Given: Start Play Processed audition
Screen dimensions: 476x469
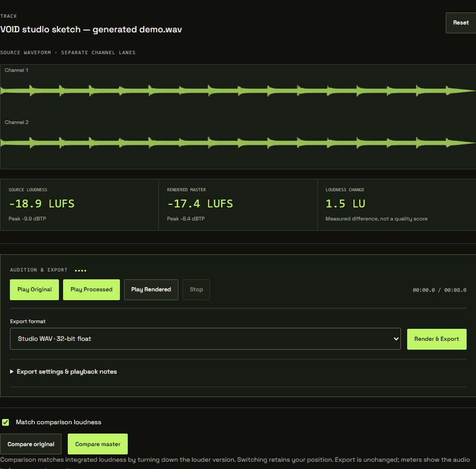Looking at the screenshot, I should (x=91, y=290).
